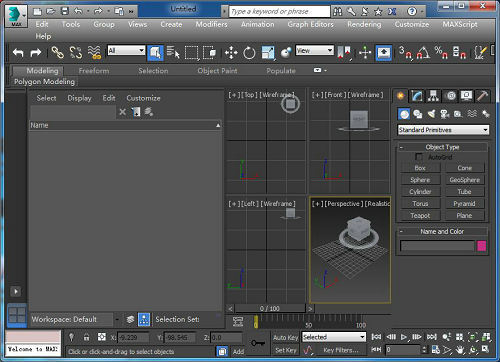Activate the Select Object tool
This screenshot has height=362, width=500.
155,53
